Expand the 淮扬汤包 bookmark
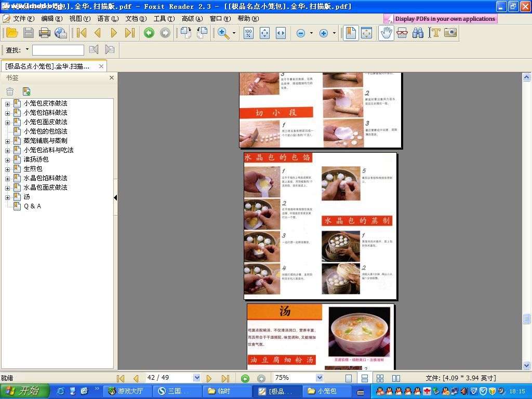 point(8,159)
